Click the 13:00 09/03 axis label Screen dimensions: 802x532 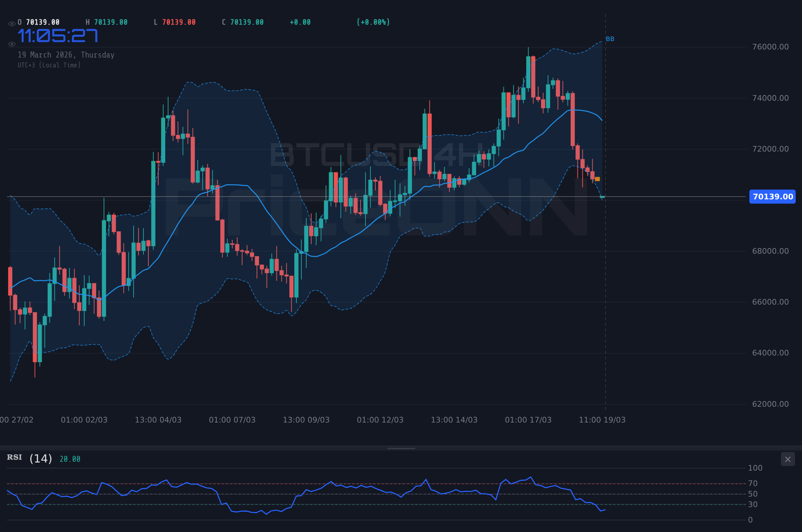[x=306, y=420]
